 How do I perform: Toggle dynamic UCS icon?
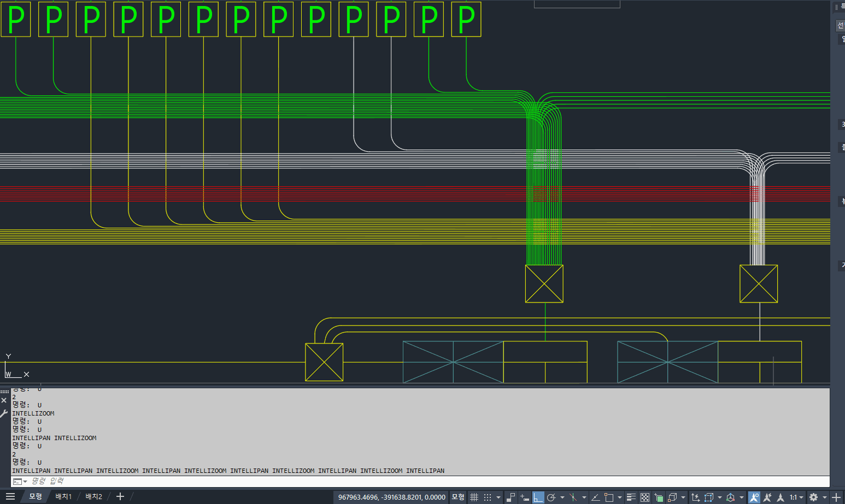point(695,497)
